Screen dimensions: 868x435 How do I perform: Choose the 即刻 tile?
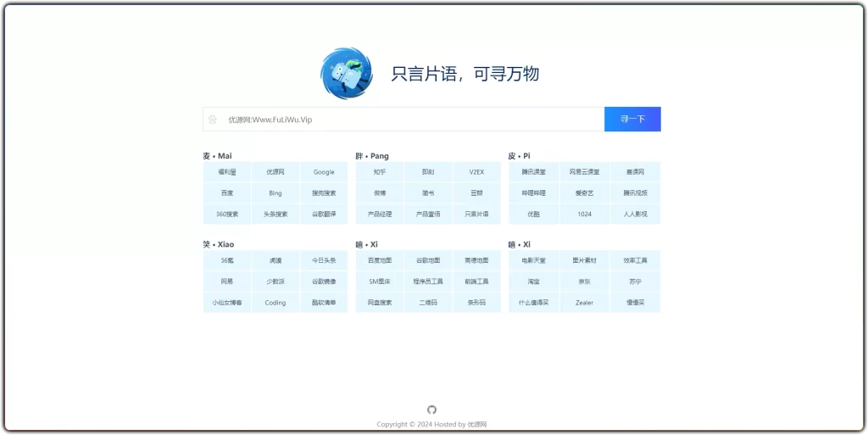tap(428, 172)
